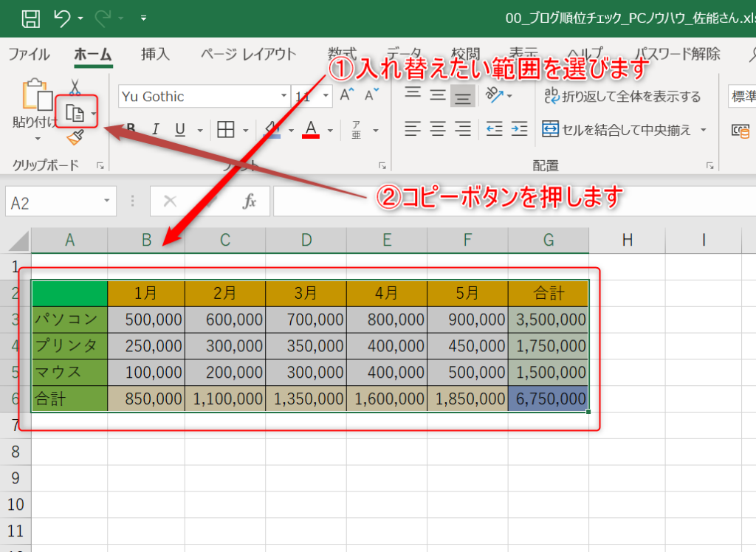Expand the Borders options arrow

245,130
